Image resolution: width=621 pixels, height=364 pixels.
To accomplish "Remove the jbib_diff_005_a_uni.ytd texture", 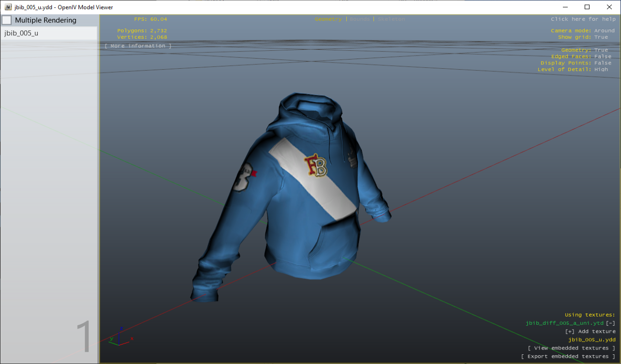I will [610, 323].
